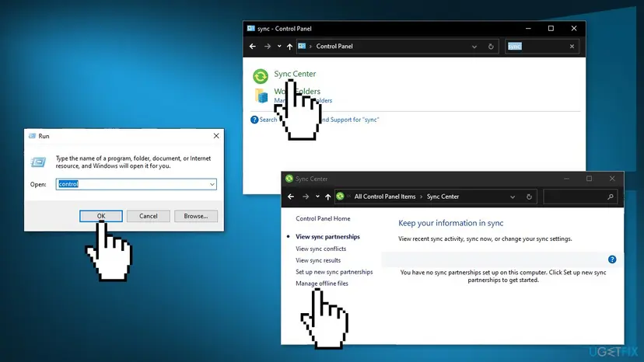The height and width of the screenshot is (362, 644).
Task: Click Control Panel title bar icon
Action: [x=251, y=28]
